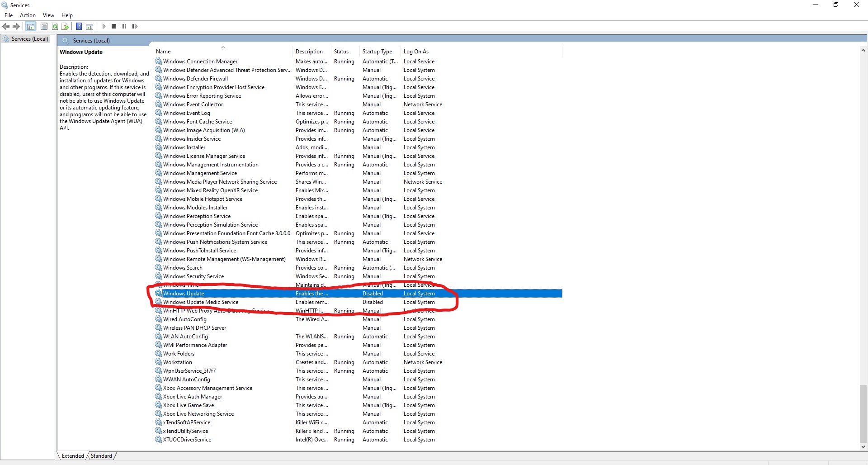Click gear icon next to Windows Event Log

tap(159, 113)
